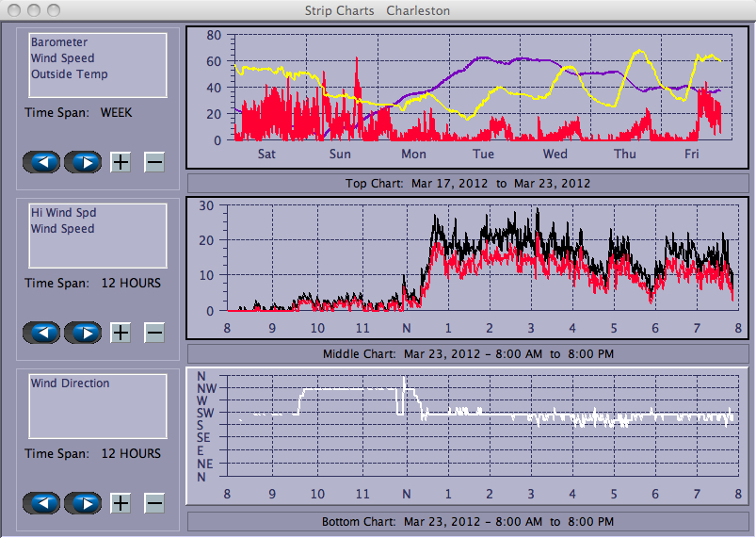Viewport: 756px width, 538px height.
Task: Click the top chart's back arrow button
Action: [x=42, y=162]
